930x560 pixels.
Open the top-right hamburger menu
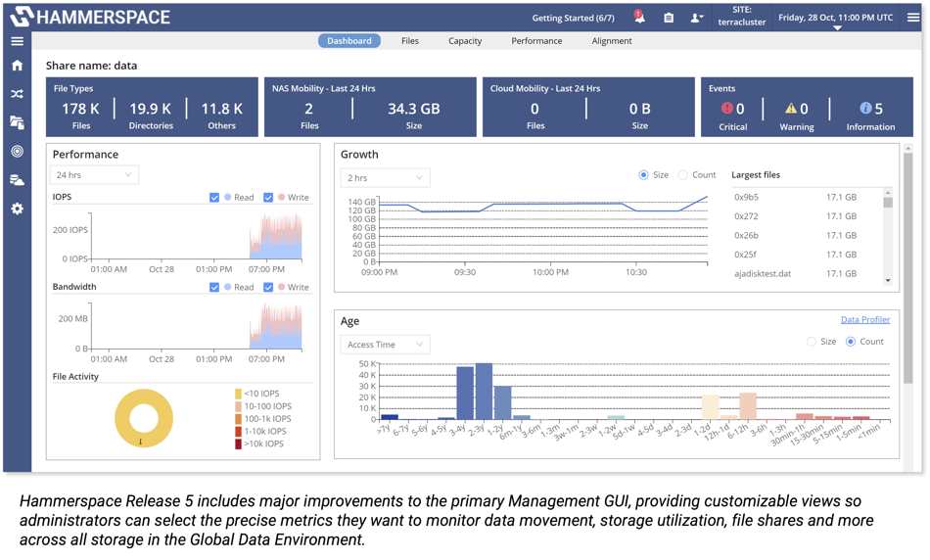913,18
